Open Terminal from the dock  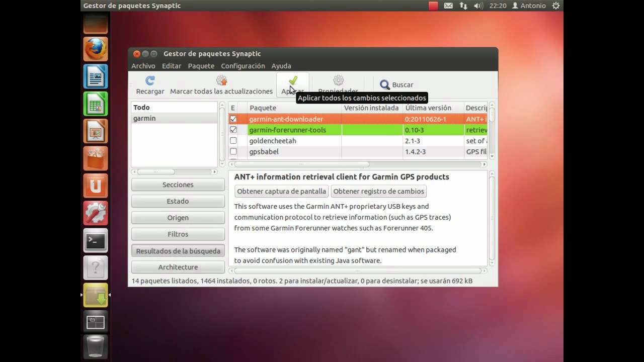coord(96,241)
